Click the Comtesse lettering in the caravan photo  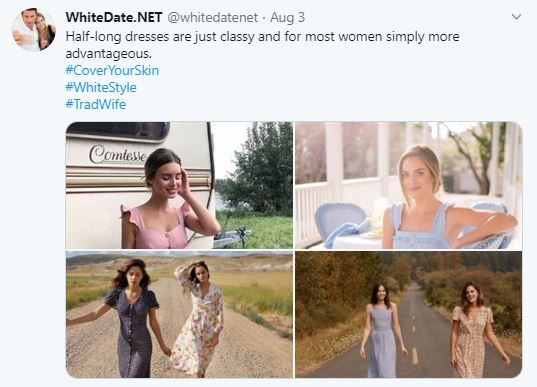(118, 154)
